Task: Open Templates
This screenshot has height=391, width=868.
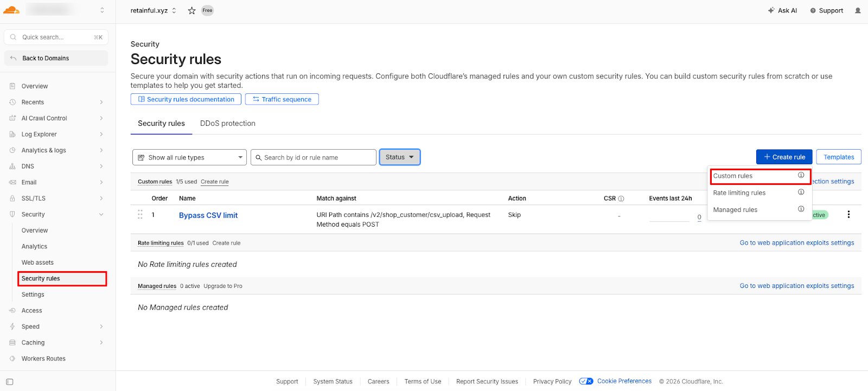Action: tap(839, 157)
